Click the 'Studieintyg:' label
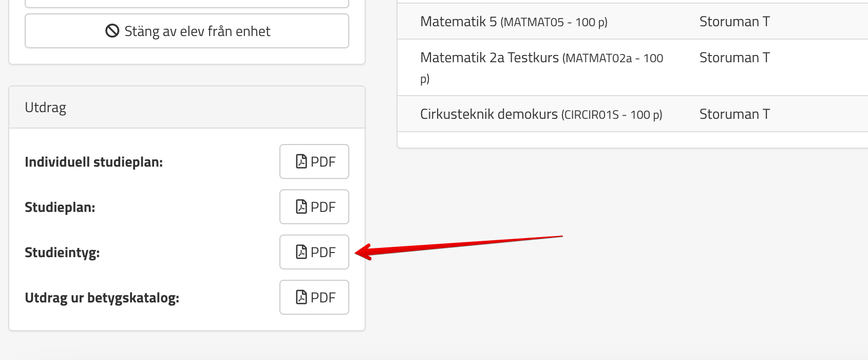This screenshot has height=360, width=868. tap(62, 253)
